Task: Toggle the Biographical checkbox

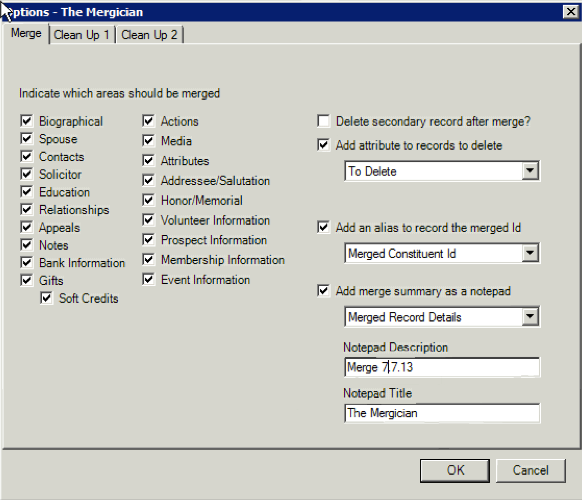Action: click(27, 121)
